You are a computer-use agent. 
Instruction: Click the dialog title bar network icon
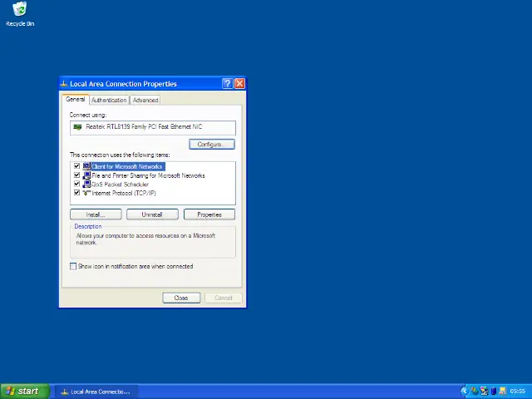[x=64, y=83]
